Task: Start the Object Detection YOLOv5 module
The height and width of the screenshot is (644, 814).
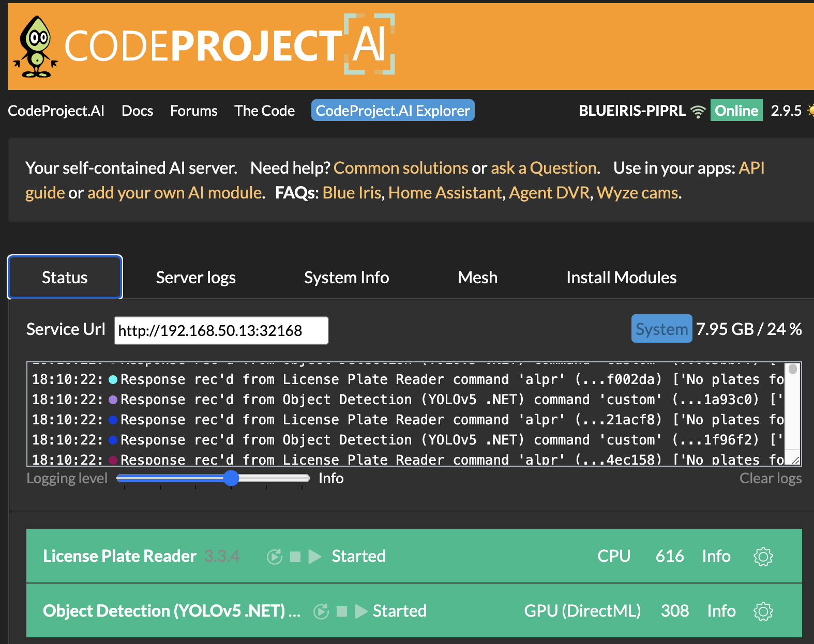Action: (x=361, y=611)
